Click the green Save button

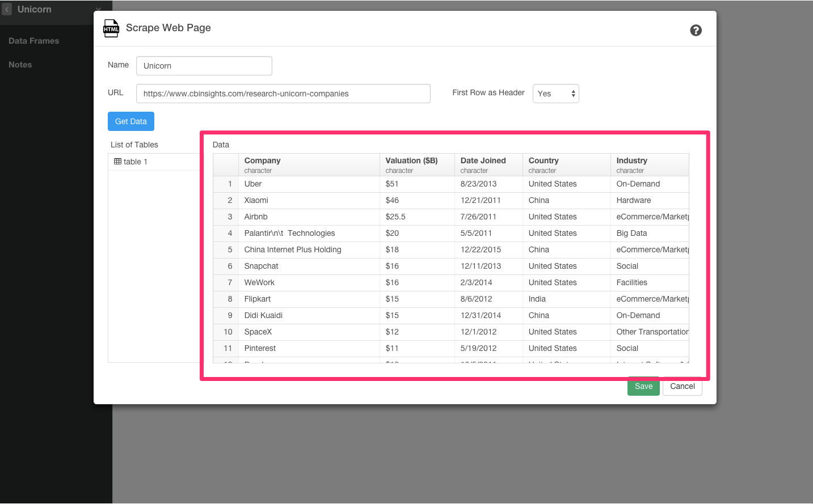point(643,386)
